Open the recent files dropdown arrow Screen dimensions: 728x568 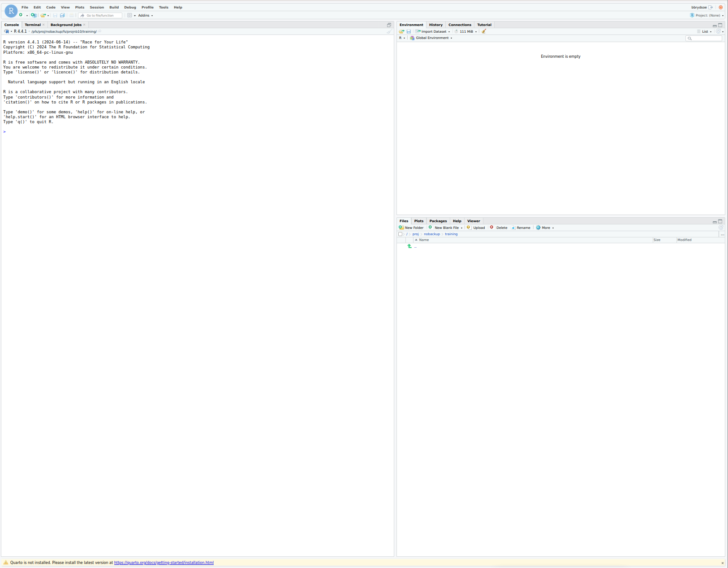(x=48, y=16)
